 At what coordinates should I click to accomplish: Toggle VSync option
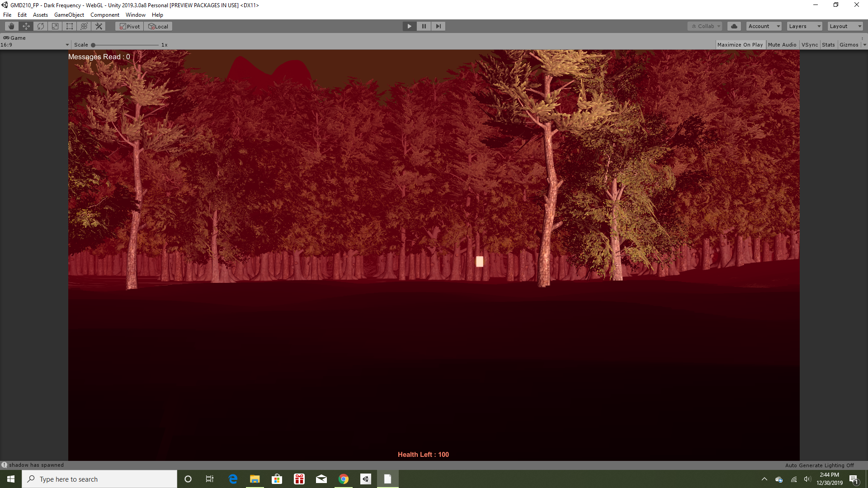[809, 45]
